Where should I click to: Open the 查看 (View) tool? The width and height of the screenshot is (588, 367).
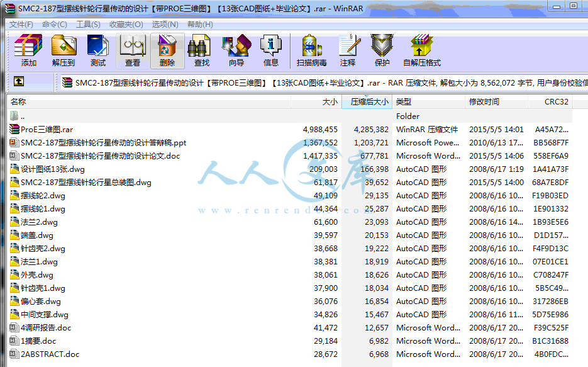(133, 50)
